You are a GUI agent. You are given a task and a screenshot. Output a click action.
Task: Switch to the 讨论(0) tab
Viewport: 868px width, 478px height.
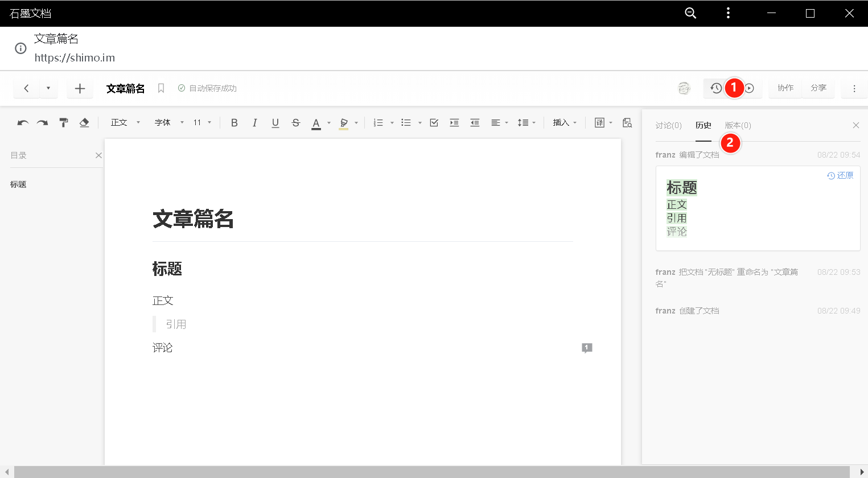pos(668,125)
